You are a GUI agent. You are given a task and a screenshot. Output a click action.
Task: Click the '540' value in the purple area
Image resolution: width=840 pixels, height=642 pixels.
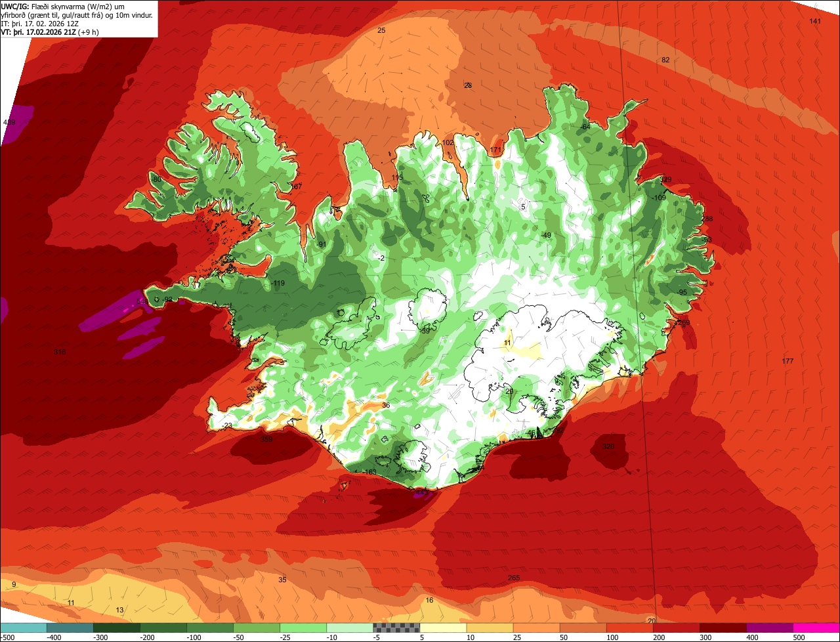142,301
